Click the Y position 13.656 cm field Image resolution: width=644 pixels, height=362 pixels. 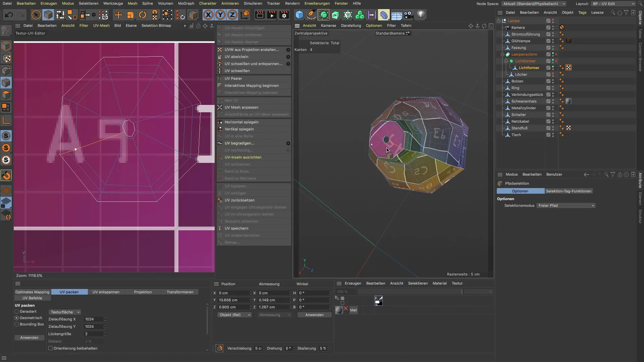point(234,300)
